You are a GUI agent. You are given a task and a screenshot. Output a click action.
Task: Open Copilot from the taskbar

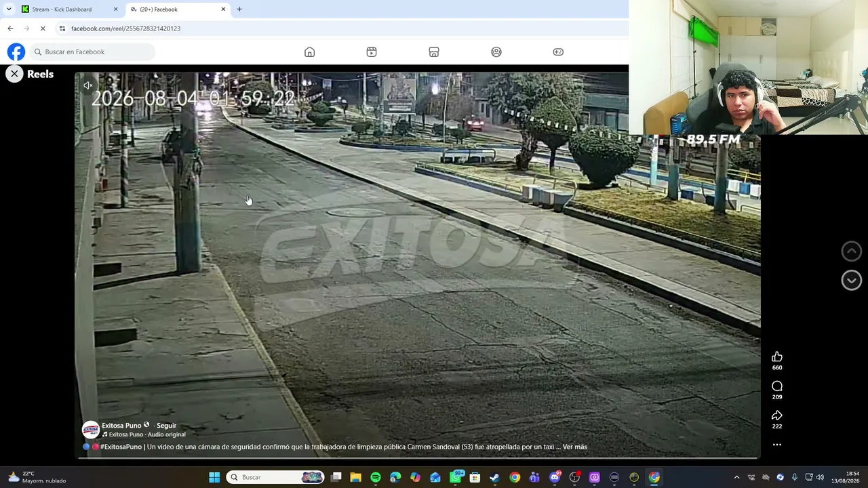(x=415, y=477)
